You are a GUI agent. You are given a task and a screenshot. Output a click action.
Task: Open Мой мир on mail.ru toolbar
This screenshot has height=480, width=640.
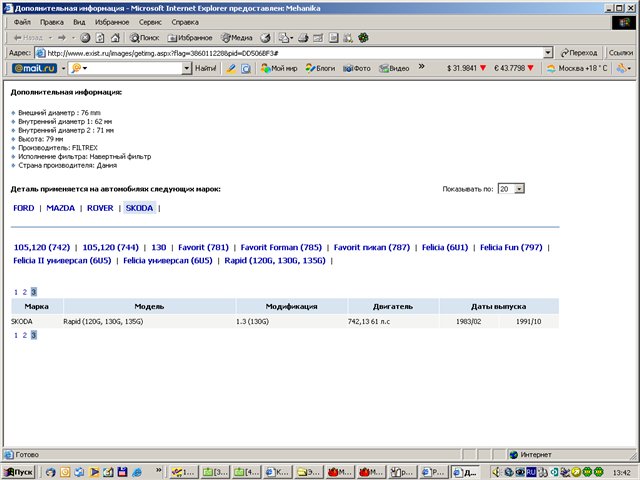tap(279, 69)
